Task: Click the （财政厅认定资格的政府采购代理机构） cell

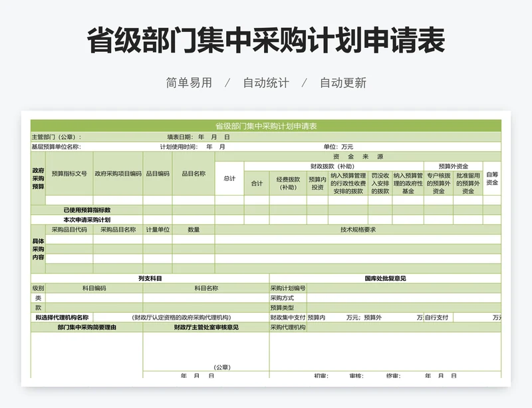Action: 181,317
